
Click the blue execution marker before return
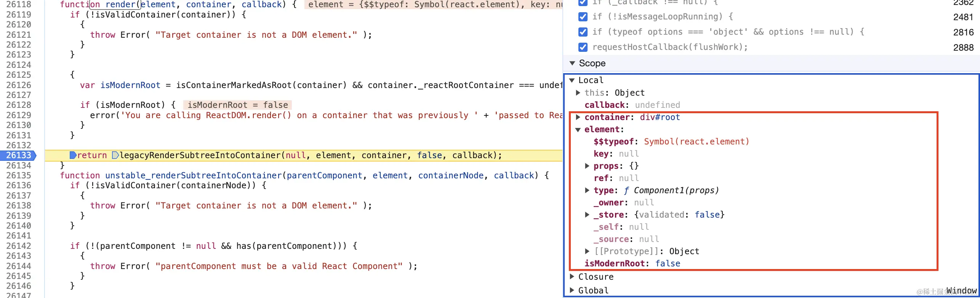pyautogui.click(x=73, y=155)
